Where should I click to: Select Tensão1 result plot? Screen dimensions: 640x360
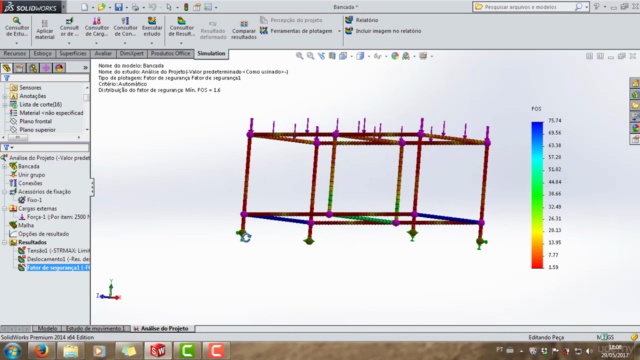point(54,251)
